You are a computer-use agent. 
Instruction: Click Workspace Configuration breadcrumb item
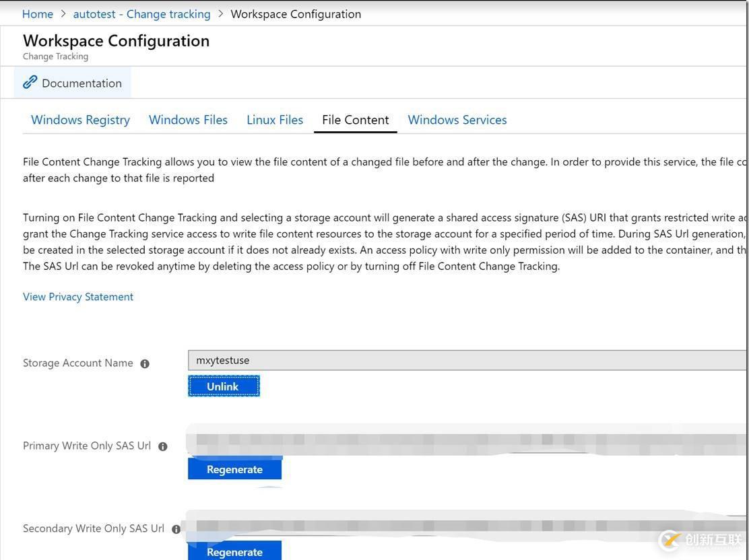[295, 14]
